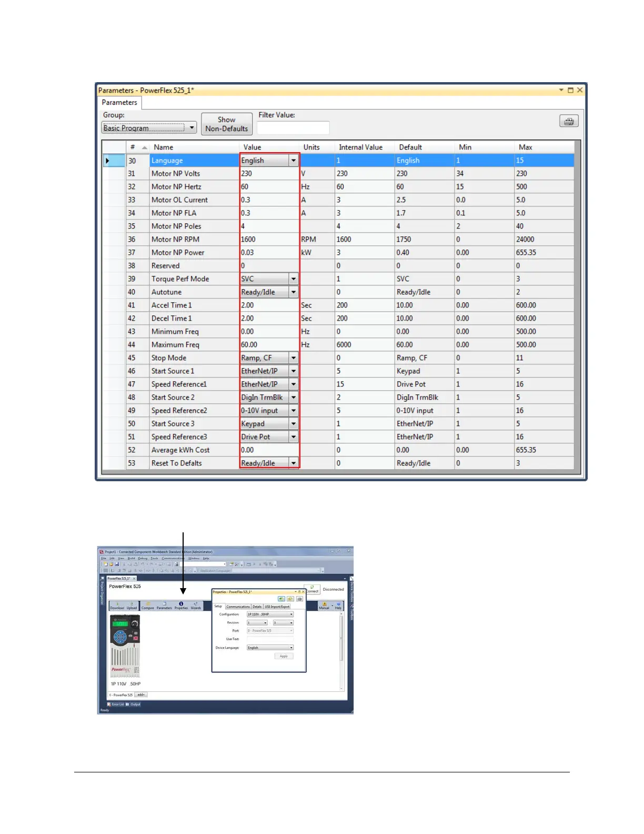Image resolution: width=644 pixels, height=834 pixels.
Task: Click the User Text field in Properties
Action: pyautogui.click(x=270, y=639)
